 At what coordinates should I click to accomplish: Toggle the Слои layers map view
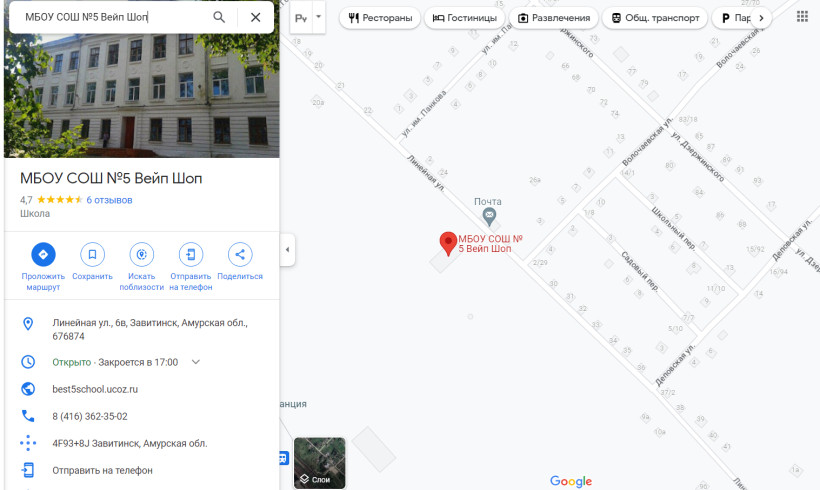(319, 463)
